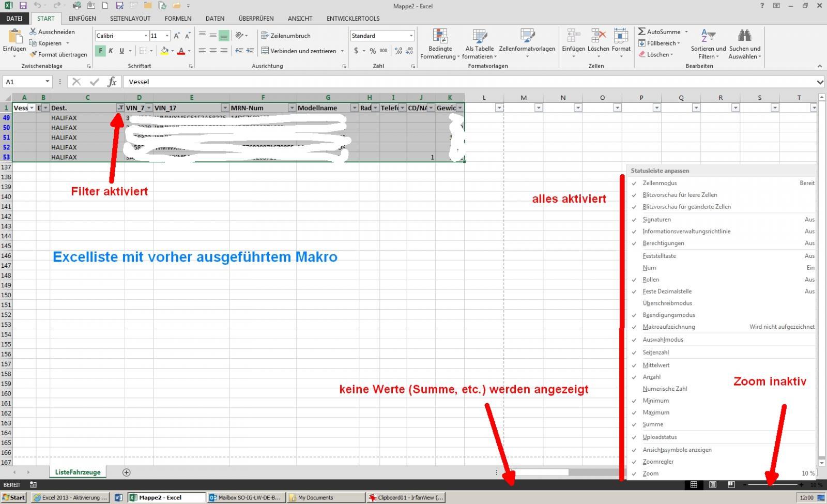Click the select all corner cell

point(6,98)
